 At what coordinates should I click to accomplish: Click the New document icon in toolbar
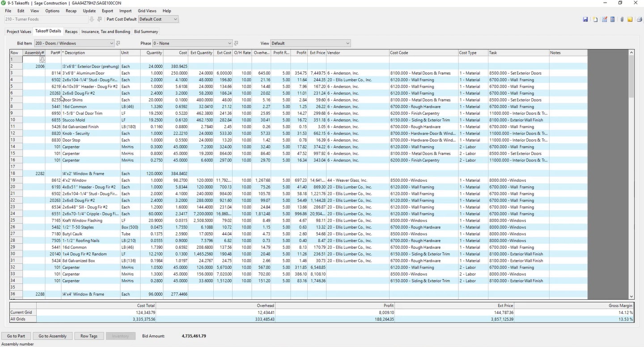pos(595,19)
